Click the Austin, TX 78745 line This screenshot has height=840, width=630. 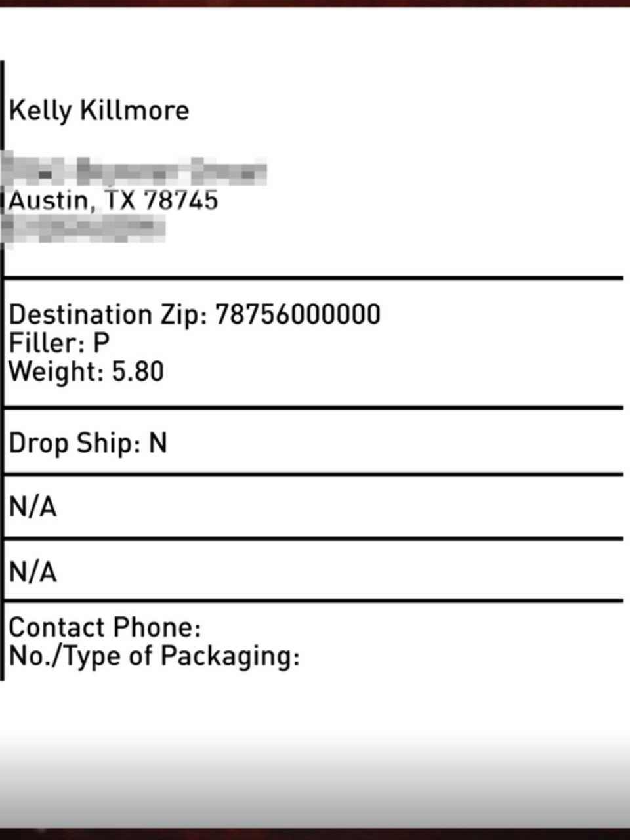coord(113,201)
